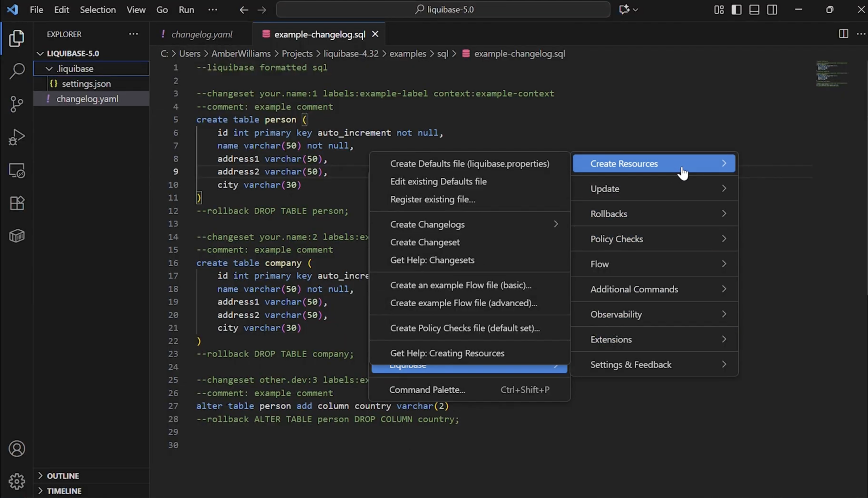Select Create Resources menu entry
Viewport: 868px width, 498px height.
(x=654, y=163)
